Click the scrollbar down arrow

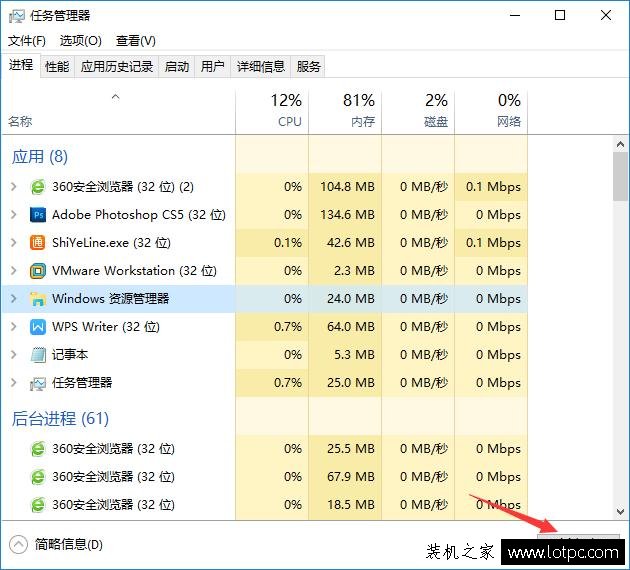tap(620, 512)
